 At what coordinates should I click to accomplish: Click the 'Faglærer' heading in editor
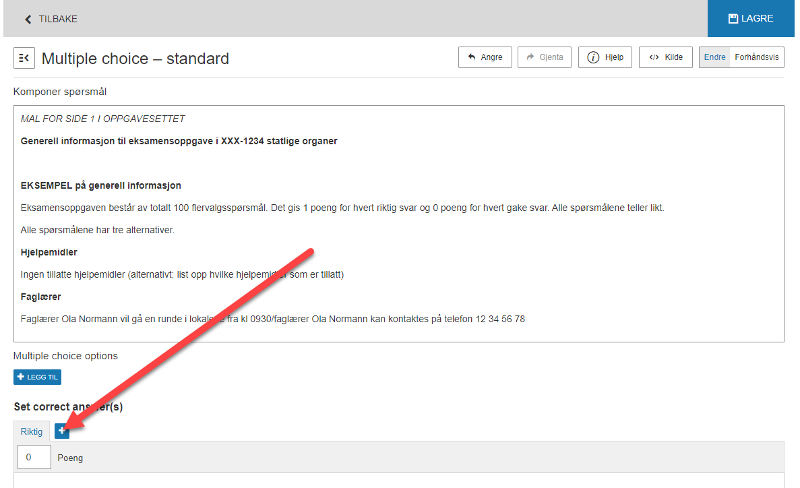click(x=41, y=297)
